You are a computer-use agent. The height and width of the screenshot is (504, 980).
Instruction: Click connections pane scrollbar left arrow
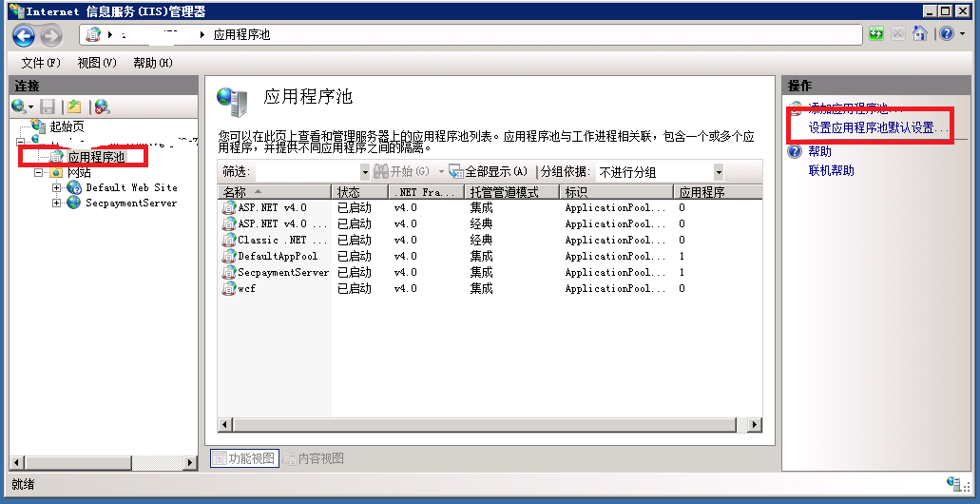(17, 463)
